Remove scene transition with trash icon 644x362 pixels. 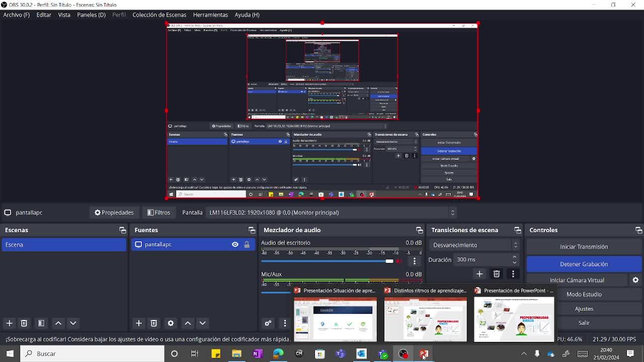point(497,274)
